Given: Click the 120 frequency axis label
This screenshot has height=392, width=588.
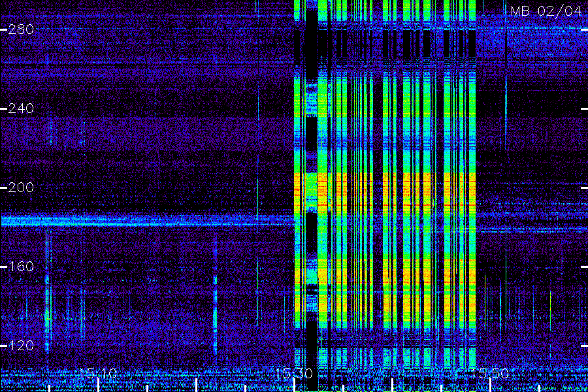Looking at the screenshot, I should tap(21, 346).
